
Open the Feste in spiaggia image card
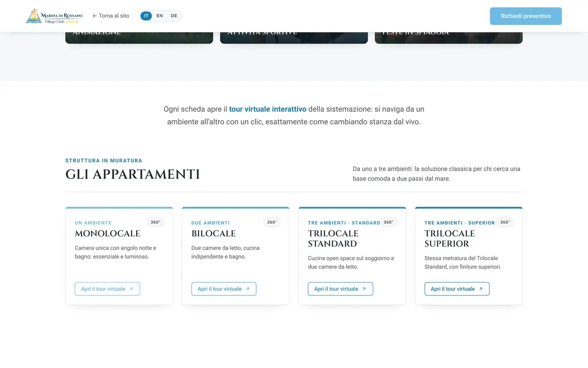coord(449,38)
